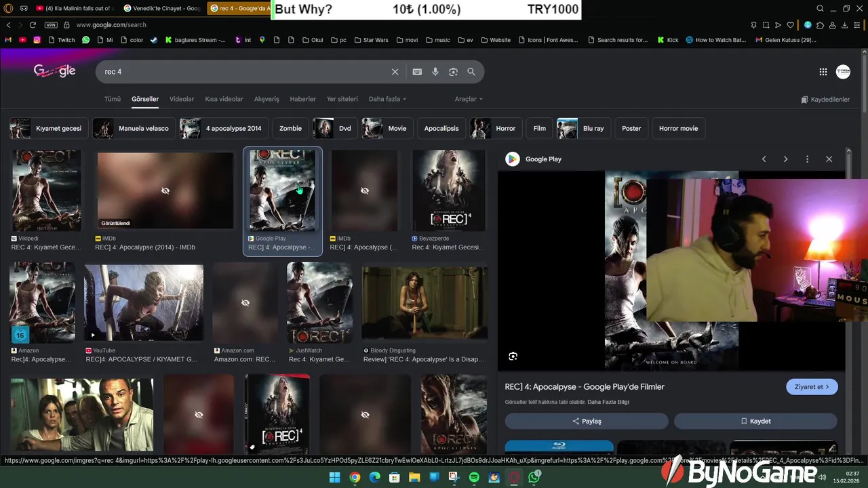Filter by Manuela velasco chip
This screenshot has height=488, width=868.
(134, 128)
